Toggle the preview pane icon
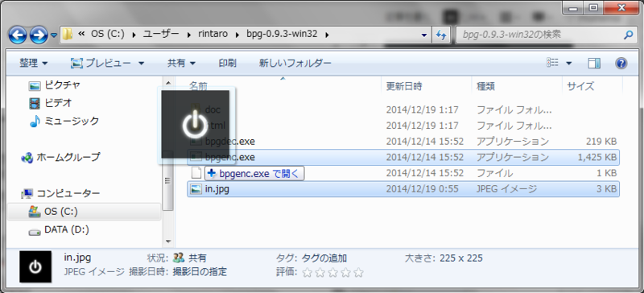Image resolution: width=644 pixels, height=293 pixels. click(594, 64)
